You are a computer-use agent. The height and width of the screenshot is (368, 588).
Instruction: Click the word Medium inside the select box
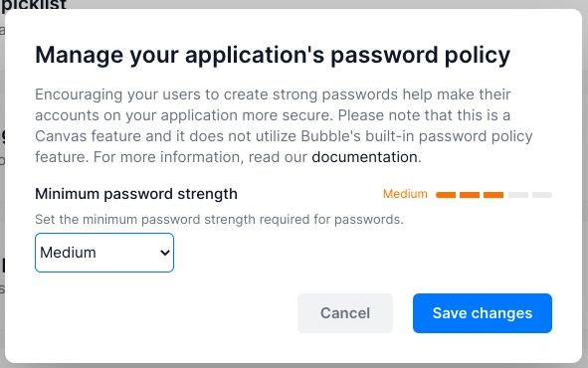pyautogui.click(x=68, y=253)
